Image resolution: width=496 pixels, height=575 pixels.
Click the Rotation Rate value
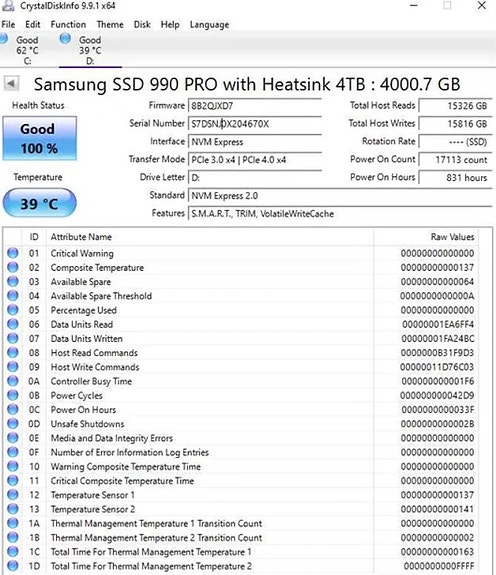click(x=455, y=142)
